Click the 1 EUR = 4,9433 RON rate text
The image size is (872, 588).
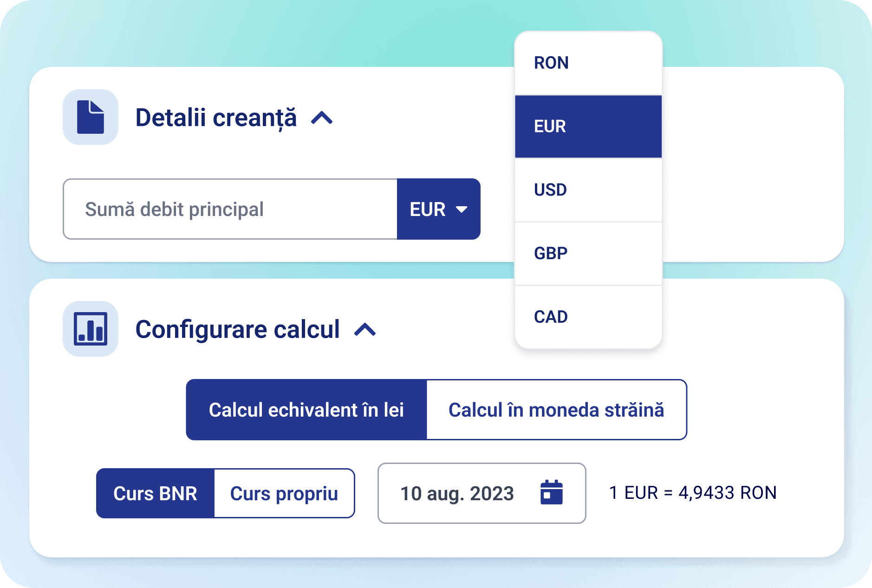[692, 493]
